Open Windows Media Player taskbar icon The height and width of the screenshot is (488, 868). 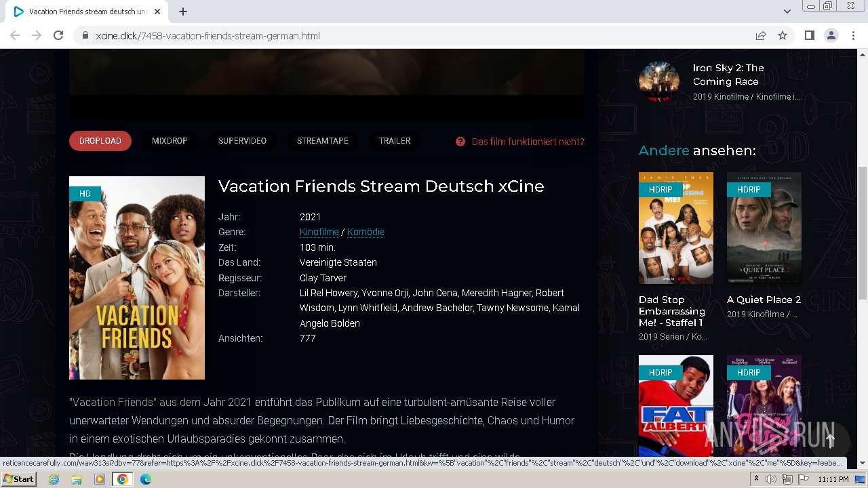click(100, 479)
